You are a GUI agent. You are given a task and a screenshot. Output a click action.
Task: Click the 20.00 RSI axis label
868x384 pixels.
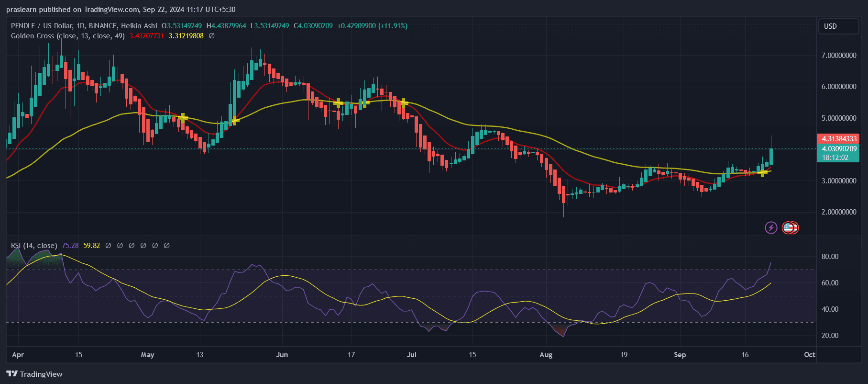830,336
